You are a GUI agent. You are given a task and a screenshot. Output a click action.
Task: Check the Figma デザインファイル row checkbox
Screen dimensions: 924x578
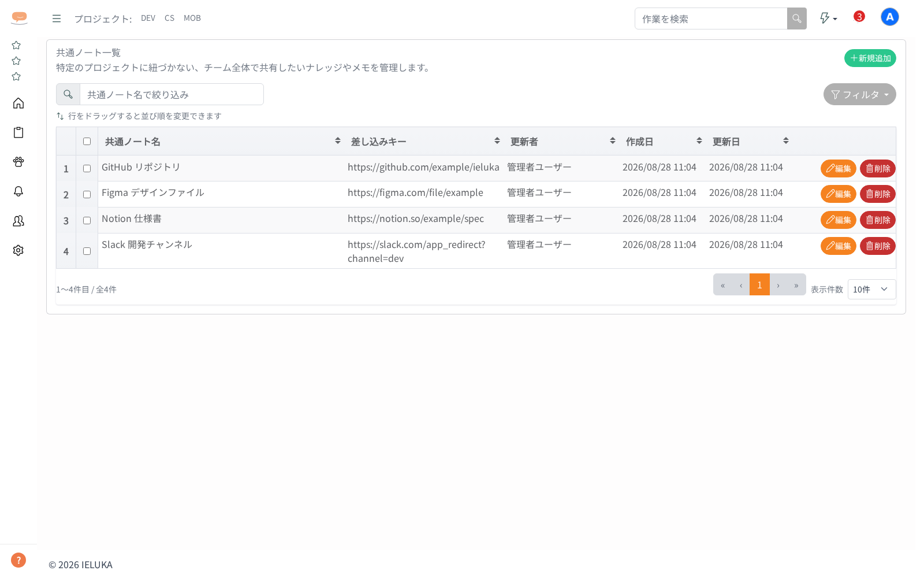point(87,194)
